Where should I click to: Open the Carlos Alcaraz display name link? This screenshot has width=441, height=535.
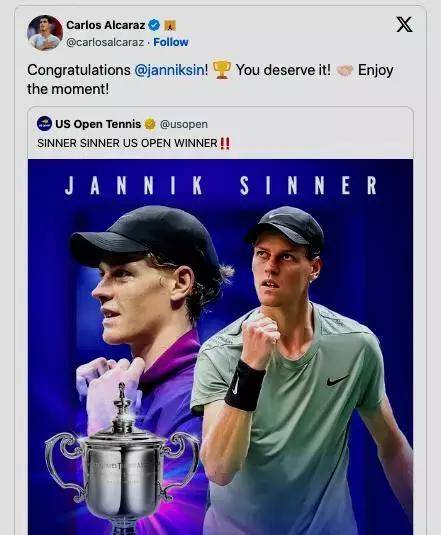pos(105,25)
